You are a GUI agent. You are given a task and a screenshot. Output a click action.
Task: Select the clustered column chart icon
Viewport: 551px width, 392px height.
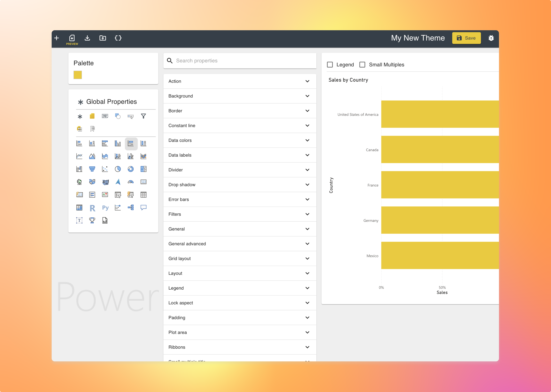(x=118, y=144)
